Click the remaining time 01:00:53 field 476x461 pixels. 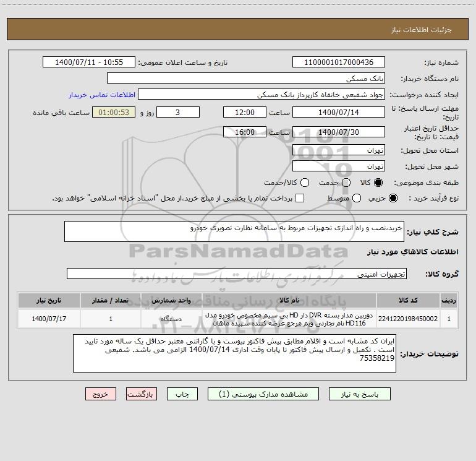tap(114, 112)
